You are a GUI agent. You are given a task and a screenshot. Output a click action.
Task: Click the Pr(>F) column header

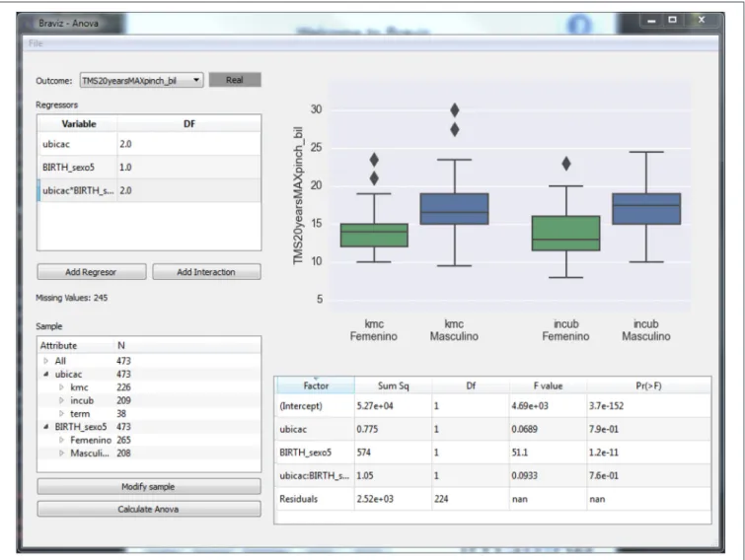(x=649, y=385)
